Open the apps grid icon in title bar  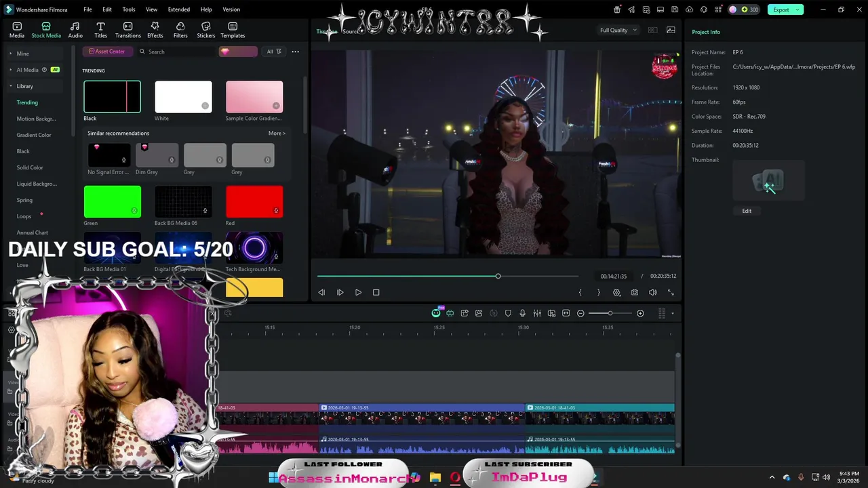pos(718,9)
